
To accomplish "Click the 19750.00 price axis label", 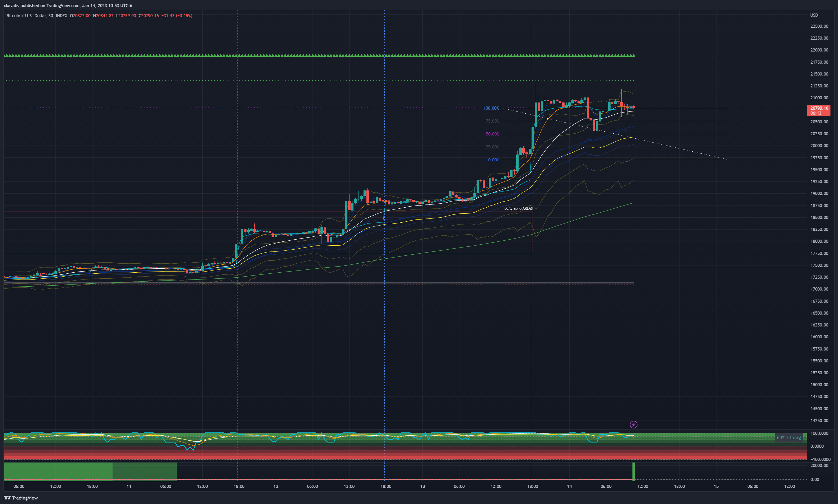I will point(819,158).
